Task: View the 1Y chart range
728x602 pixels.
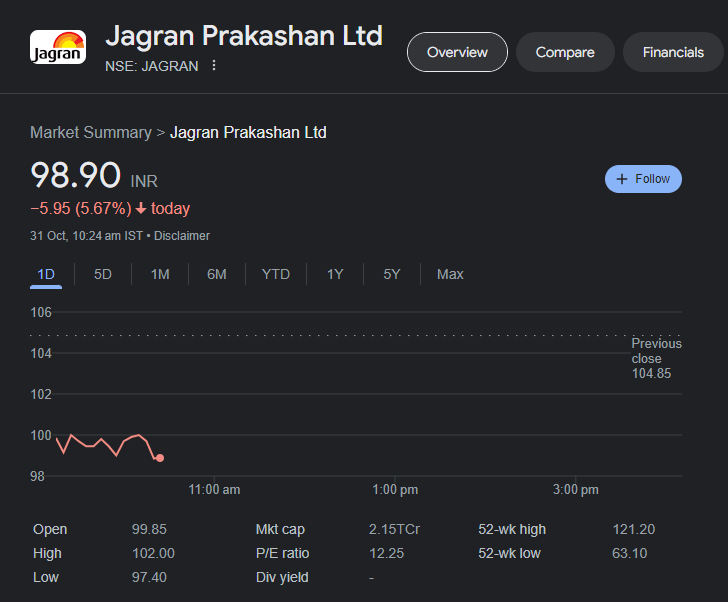Action: tap(335, 274)
